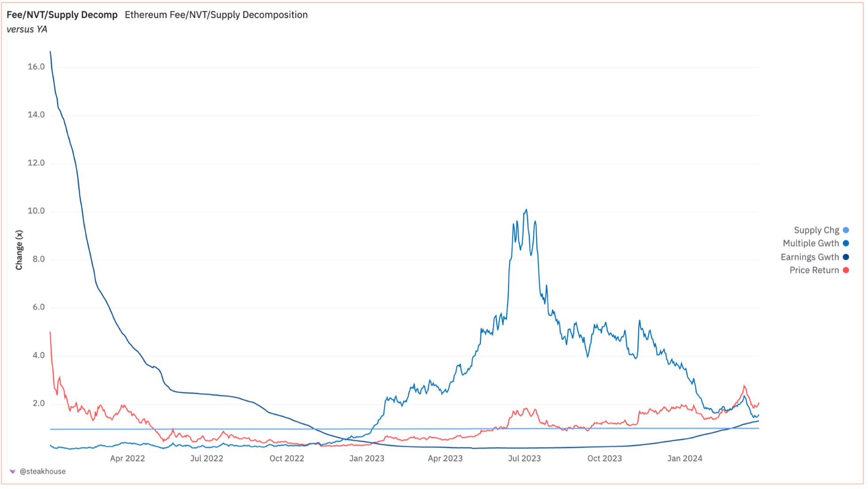Toggle the Earnings Gwth legend entry

[814, 257]
